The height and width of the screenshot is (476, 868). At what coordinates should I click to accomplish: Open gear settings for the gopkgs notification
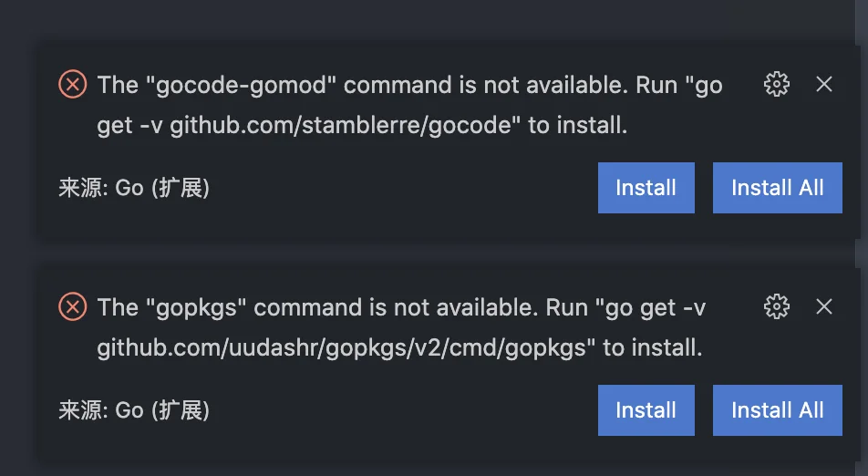point(777,306)
